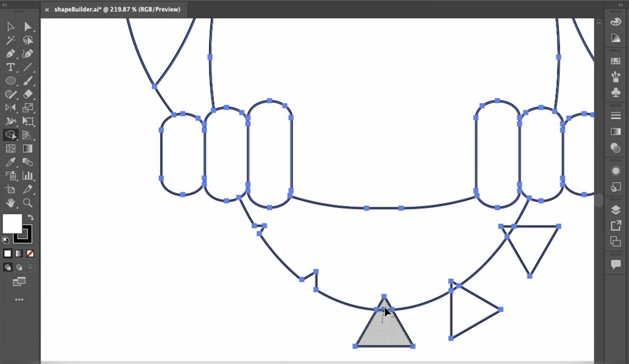Viewport: 629px width, 364px height.
Task: Close the shapeBuilder.ai tab
Action: (x=47, y=10)
